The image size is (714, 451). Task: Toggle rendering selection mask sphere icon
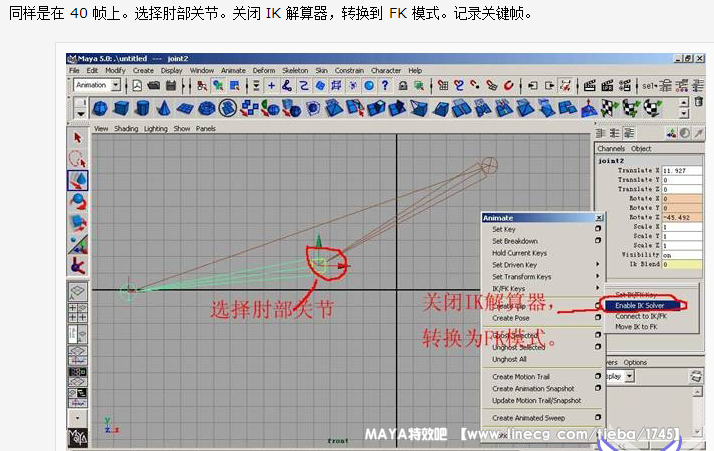tap(369, 86)
